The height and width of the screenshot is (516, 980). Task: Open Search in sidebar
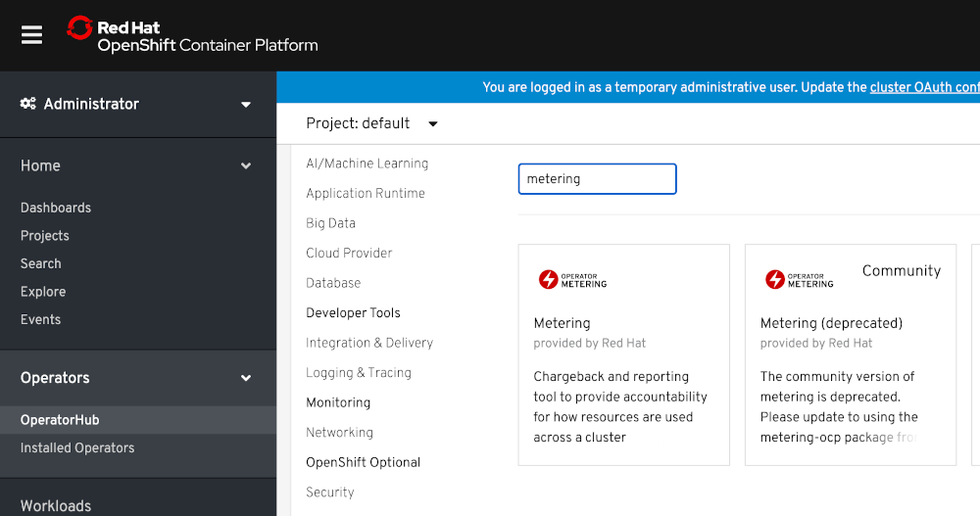[x=40, y=263]
